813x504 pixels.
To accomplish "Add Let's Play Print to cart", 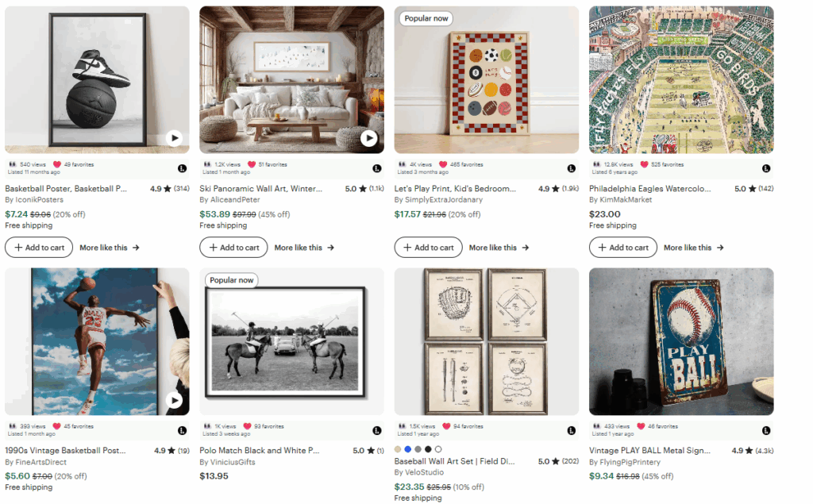I will click(x=429, y=248).
